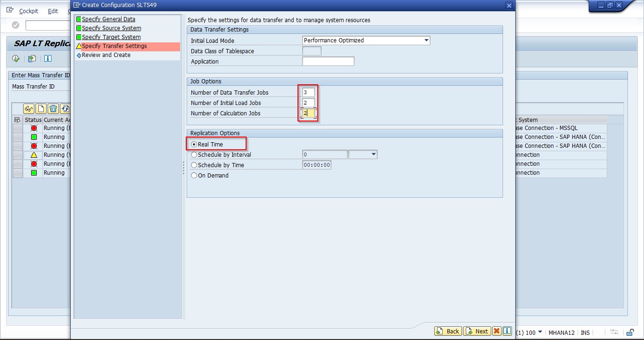This screenshot has height=340, width=644.
Task: Click the padlock icon in status bar
Action: click(629, 332)
